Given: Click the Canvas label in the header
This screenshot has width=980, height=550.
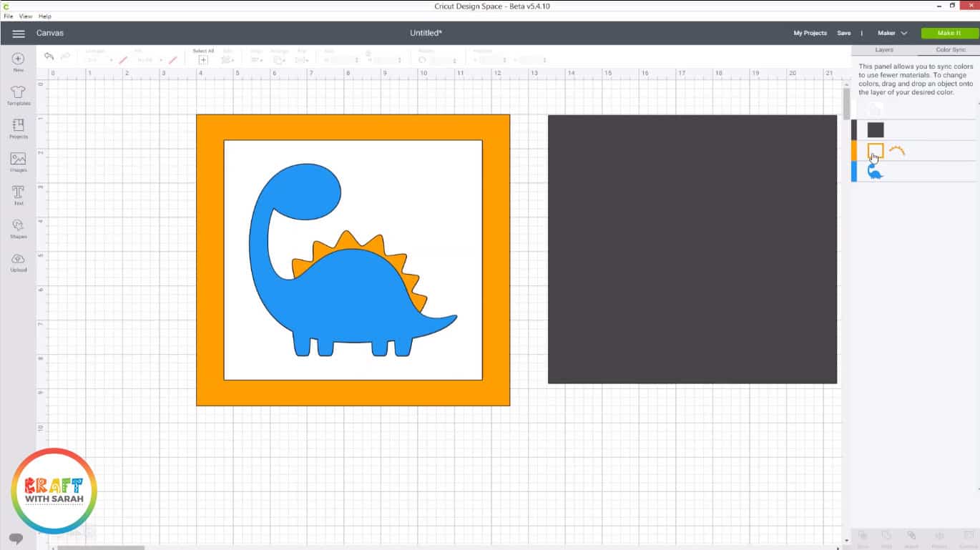Looking at the screenshot, I should click(50, 34).
